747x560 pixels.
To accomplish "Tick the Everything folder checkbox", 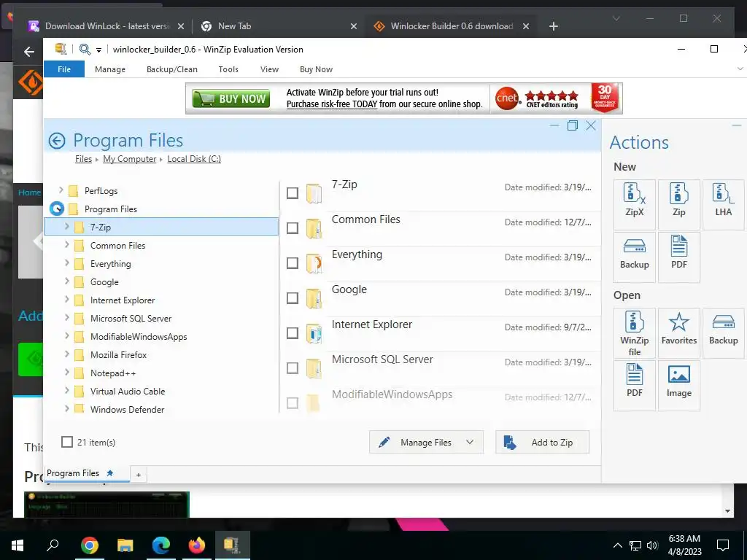I will coord(293,262).
